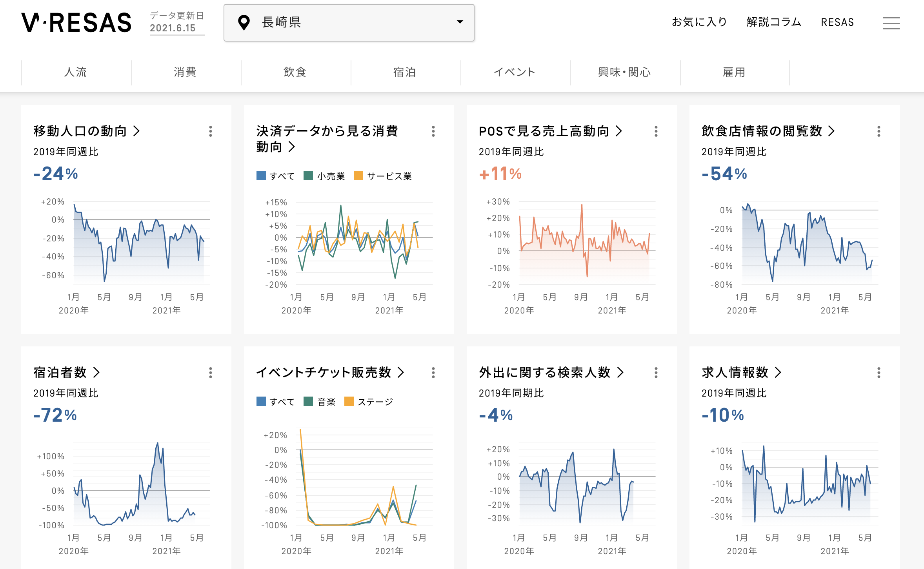Open three-dot menu on POSで見る売上高動向 card
This screenshot has height=569, width=924.
pos(656,131)
